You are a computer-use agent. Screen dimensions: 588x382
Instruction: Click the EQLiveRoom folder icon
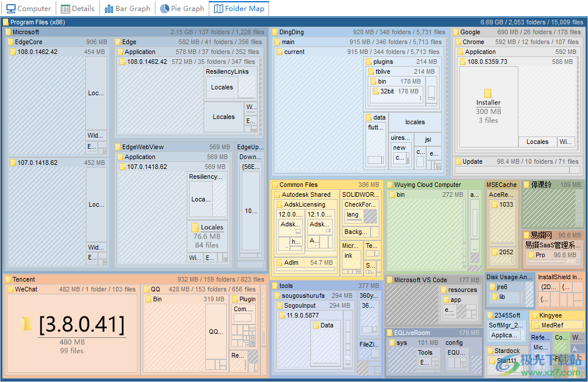[x=390, y=333]
